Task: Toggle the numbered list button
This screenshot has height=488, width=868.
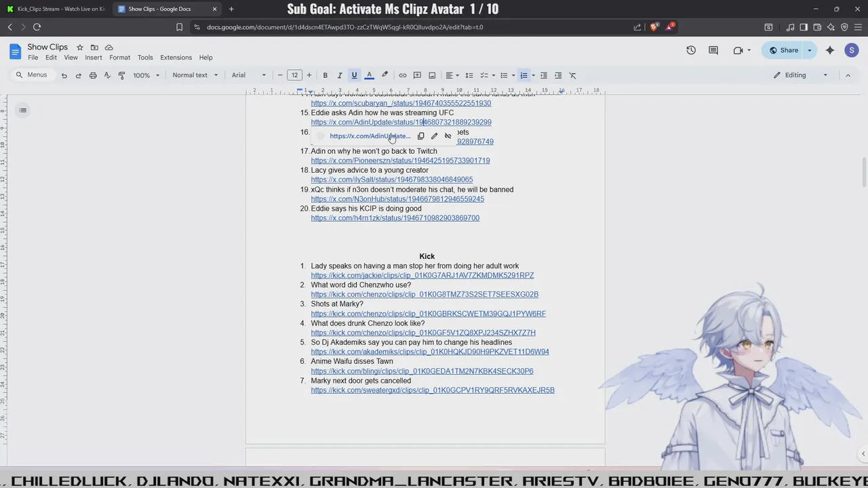Action: coord(524,75)
